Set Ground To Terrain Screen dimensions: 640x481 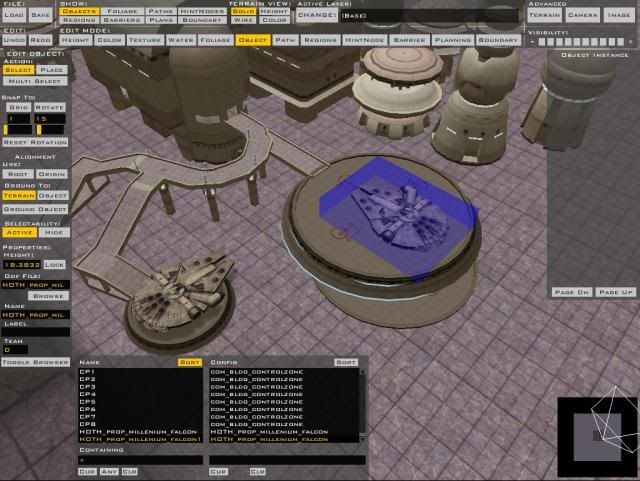[19, 196]
